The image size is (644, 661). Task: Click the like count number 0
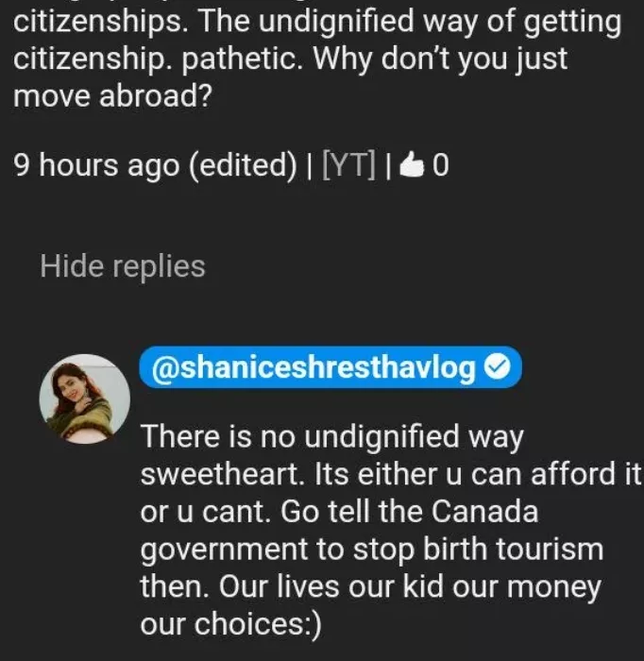[440, 166]
